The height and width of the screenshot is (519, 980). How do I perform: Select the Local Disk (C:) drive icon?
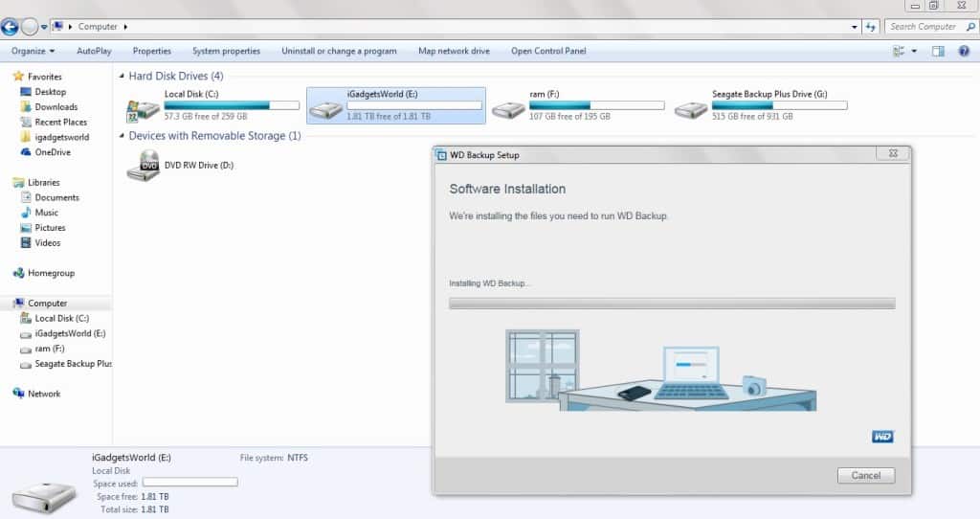(x=144, y=110)
